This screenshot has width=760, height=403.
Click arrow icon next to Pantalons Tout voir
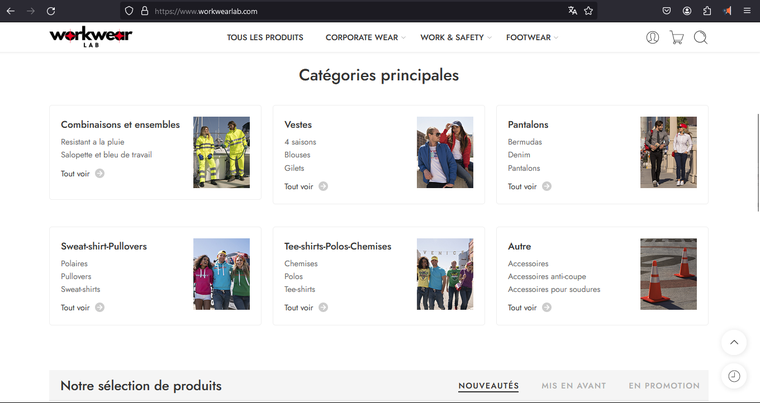547,186
